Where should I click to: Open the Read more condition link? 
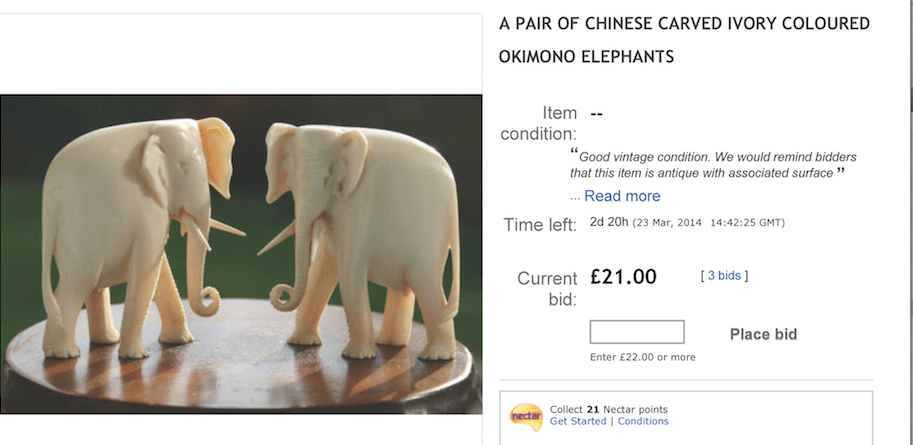click(622, 196)
